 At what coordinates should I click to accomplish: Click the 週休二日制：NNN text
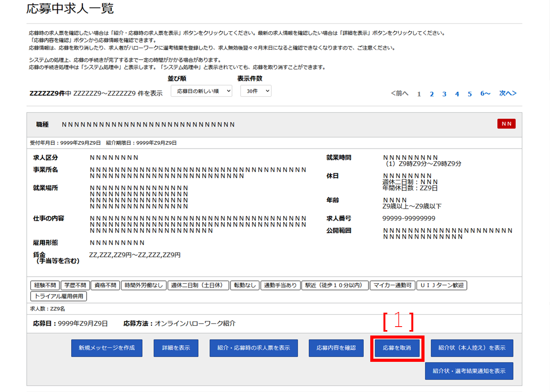click(x=410, y=182)
